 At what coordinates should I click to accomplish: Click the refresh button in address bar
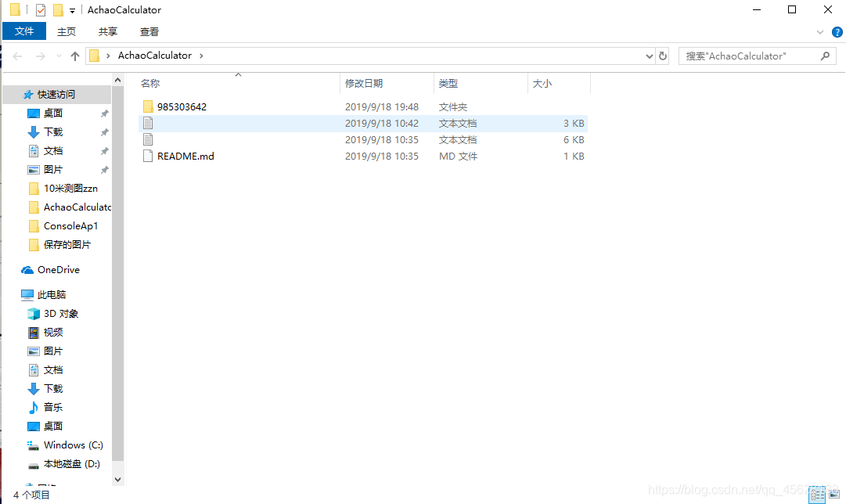[x=663, y=56]
